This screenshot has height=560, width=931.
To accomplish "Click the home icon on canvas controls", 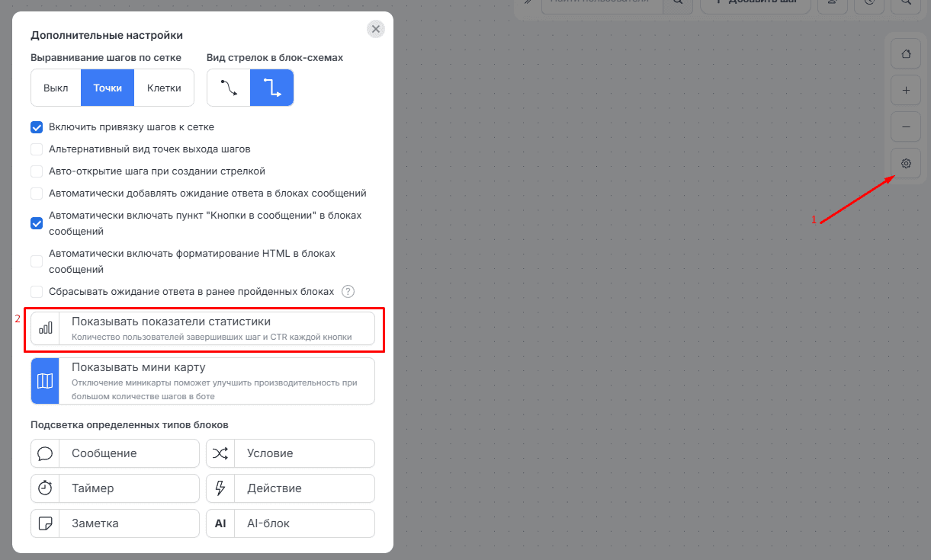I will (906, 54).
